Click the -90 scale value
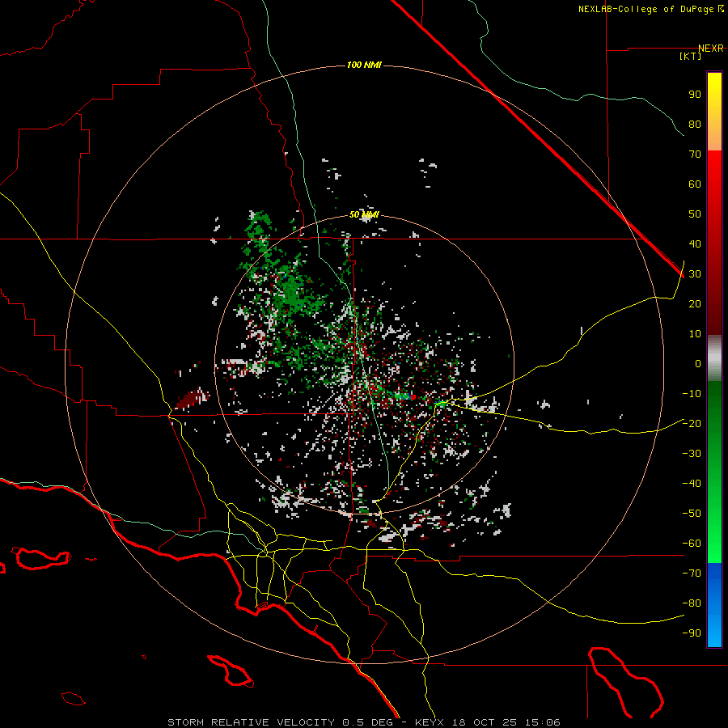 [x=692, y=633]
